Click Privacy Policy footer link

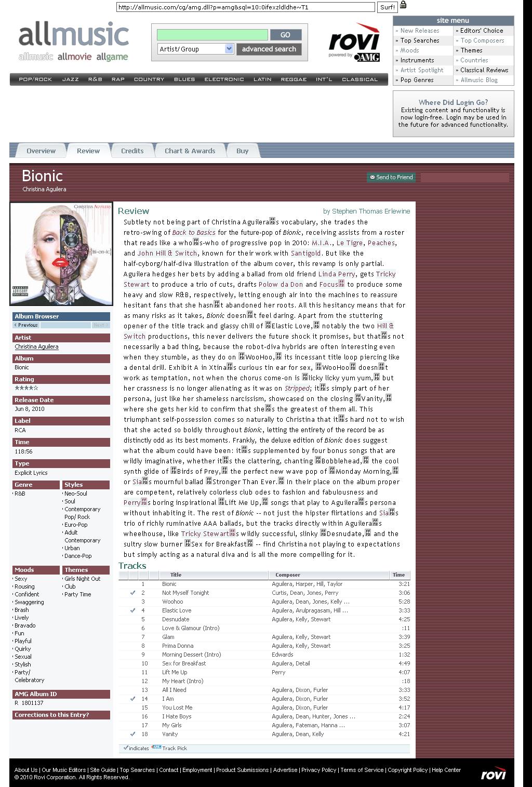318,770
